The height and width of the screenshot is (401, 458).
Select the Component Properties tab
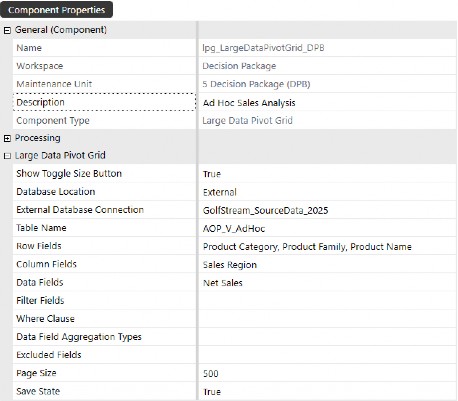tap(56, 10)
